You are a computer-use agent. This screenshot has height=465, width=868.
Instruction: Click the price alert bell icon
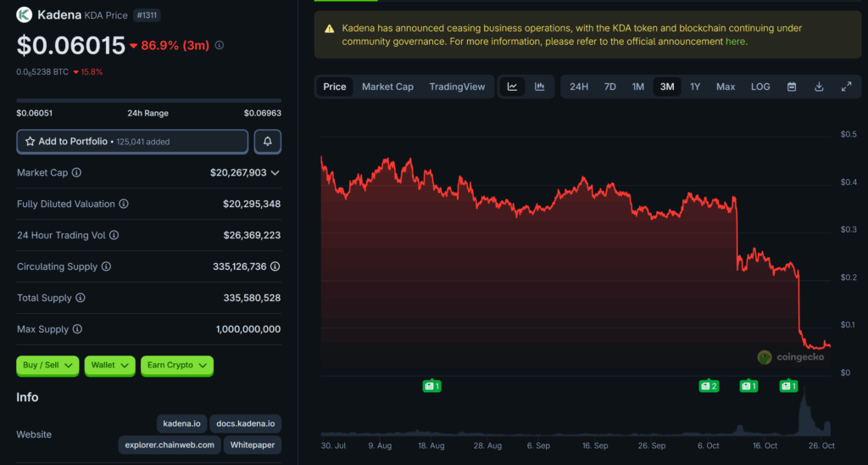[x=267, y=142]
